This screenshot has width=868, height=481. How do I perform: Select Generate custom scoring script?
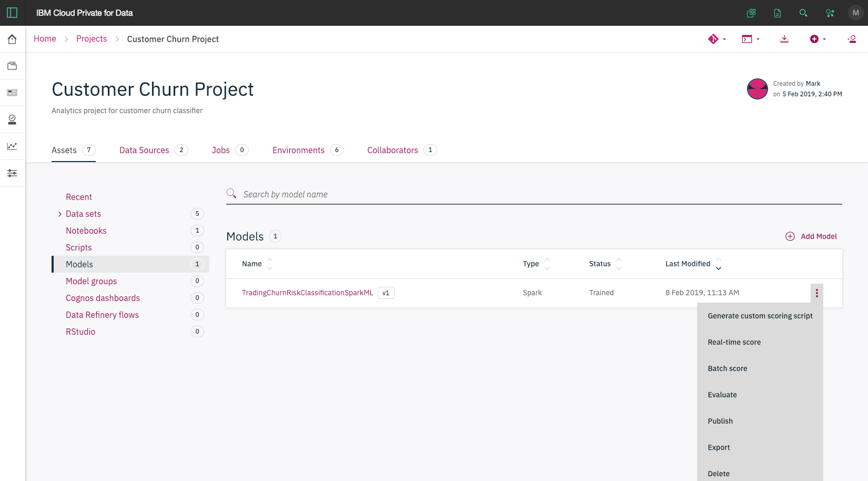760,316
